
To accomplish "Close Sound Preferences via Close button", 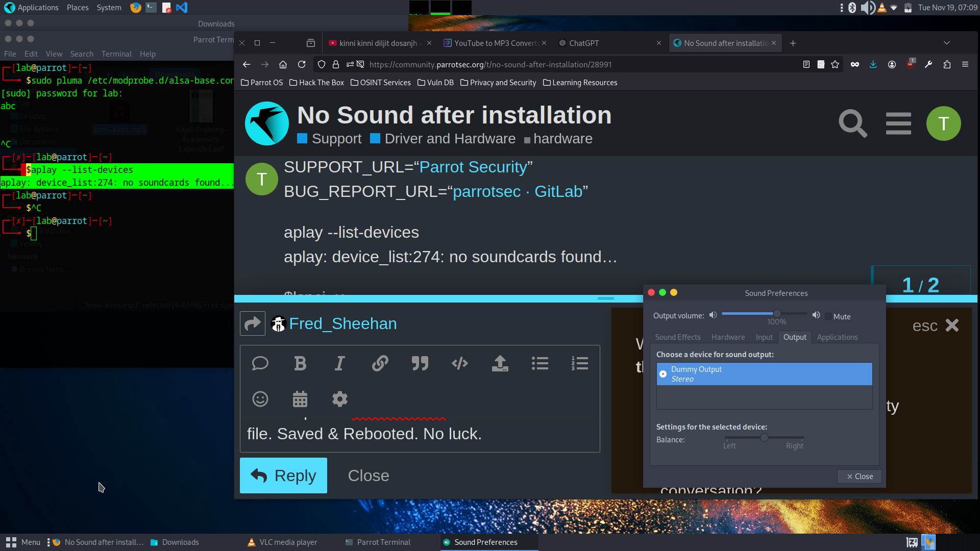I will tap(860, 477).
